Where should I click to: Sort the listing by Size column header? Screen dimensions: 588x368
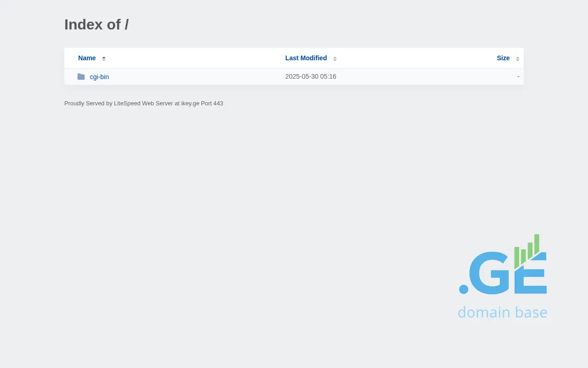(503, 58)
